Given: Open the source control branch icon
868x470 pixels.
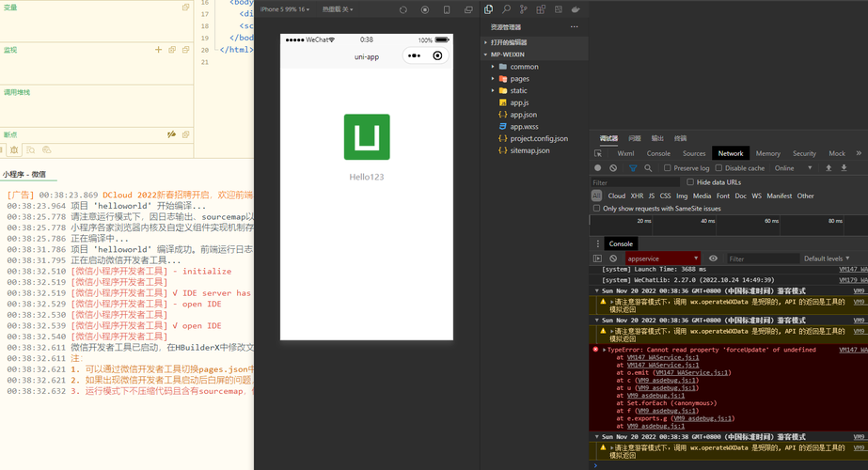Looking at the screenshot, I should click(524, 9).
